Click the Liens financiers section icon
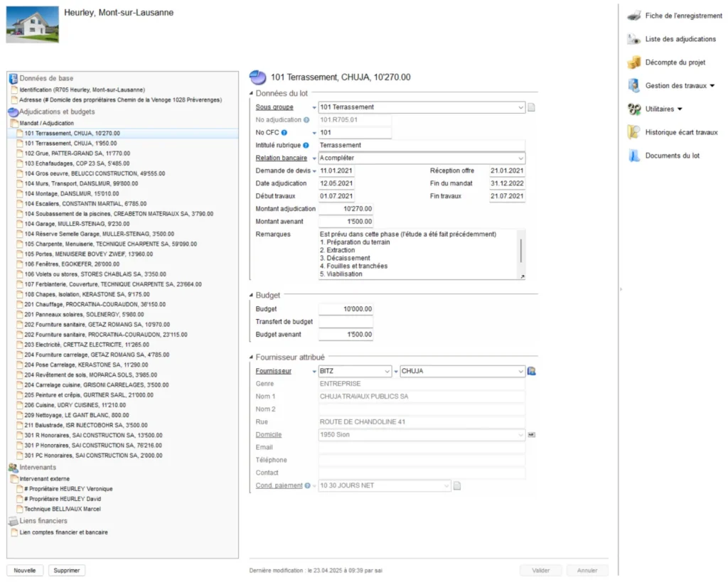 pyautogui.click(x=13, y=521)
